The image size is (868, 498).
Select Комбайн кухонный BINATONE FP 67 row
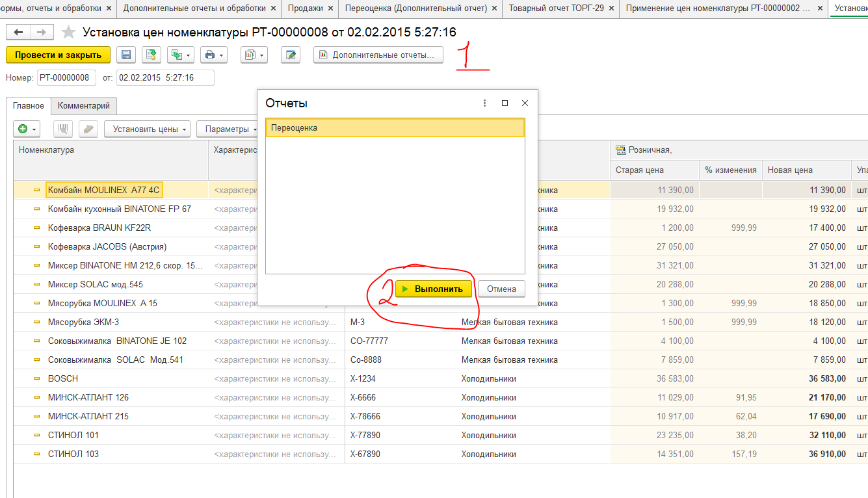[120, 209]
